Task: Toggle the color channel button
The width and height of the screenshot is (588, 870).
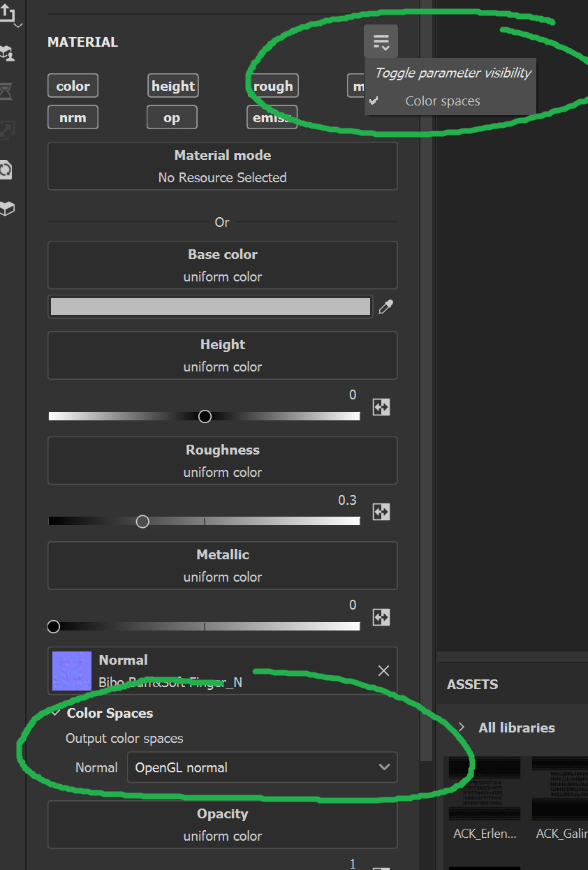Action: click(73, 86)
